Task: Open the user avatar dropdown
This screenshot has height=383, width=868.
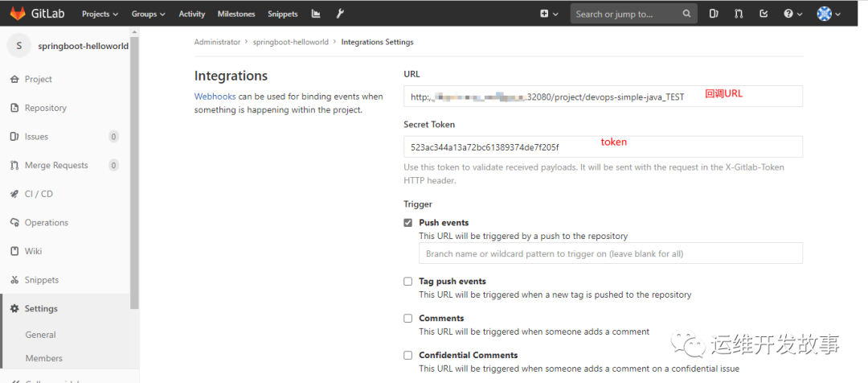Action: pos(829,14)
